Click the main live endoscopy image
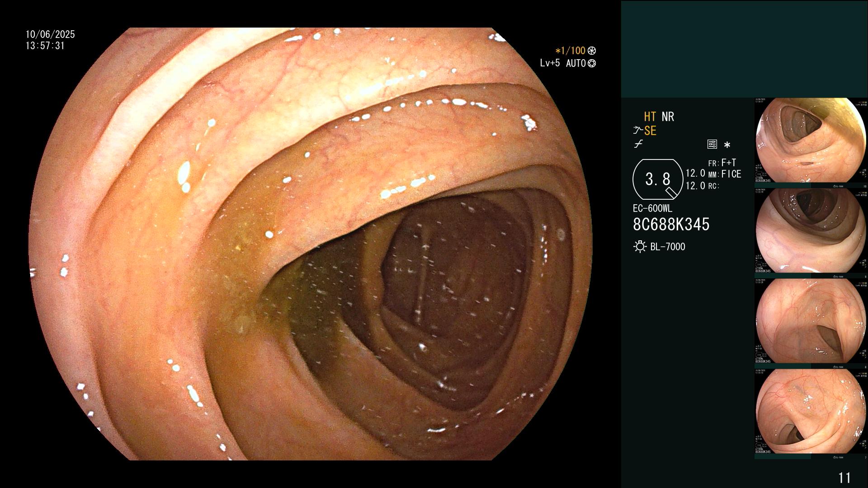The image size is (868, 488). tap(311, 244)
